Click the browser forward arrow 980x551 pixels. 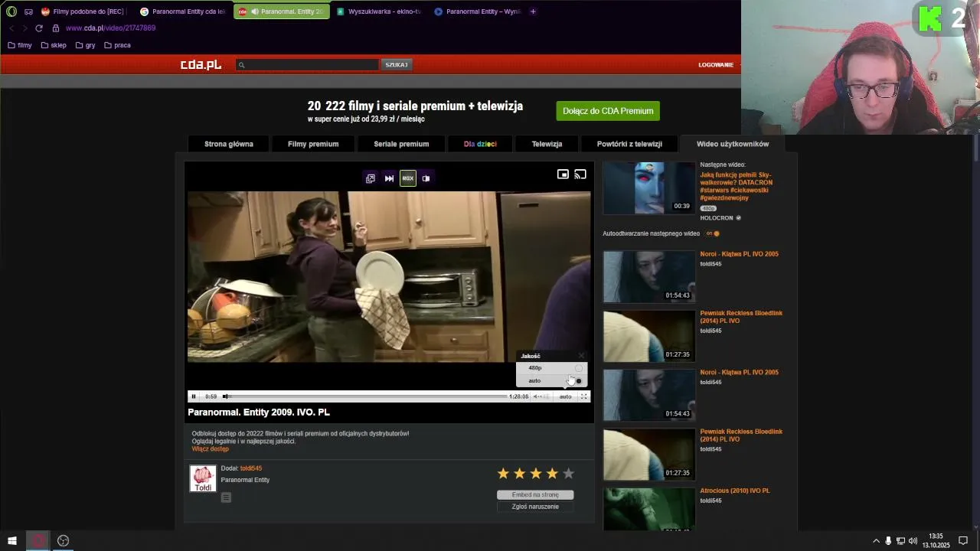(x=24, y=28)
